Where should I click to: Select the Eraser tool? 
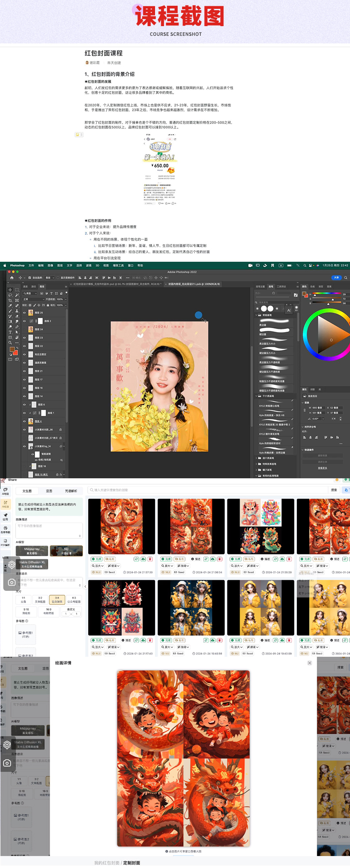tap(17, 316)
